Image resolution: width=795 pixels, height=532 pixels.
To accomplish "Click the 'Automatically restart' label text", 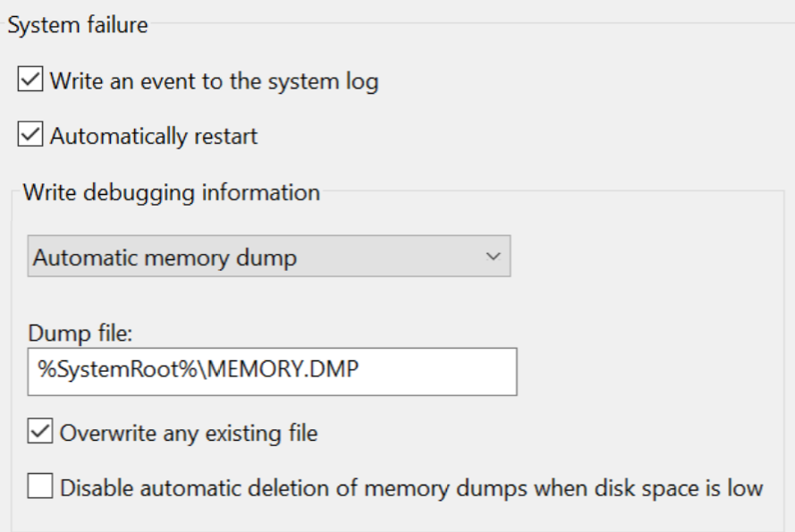I will [154, 136].
